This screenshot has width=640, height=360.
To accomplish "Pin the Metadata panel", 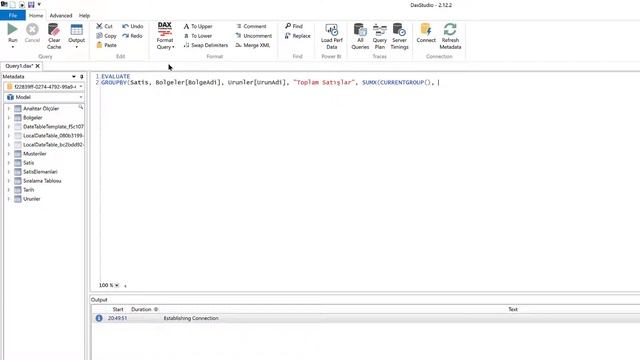I will (x=82, y=76).
